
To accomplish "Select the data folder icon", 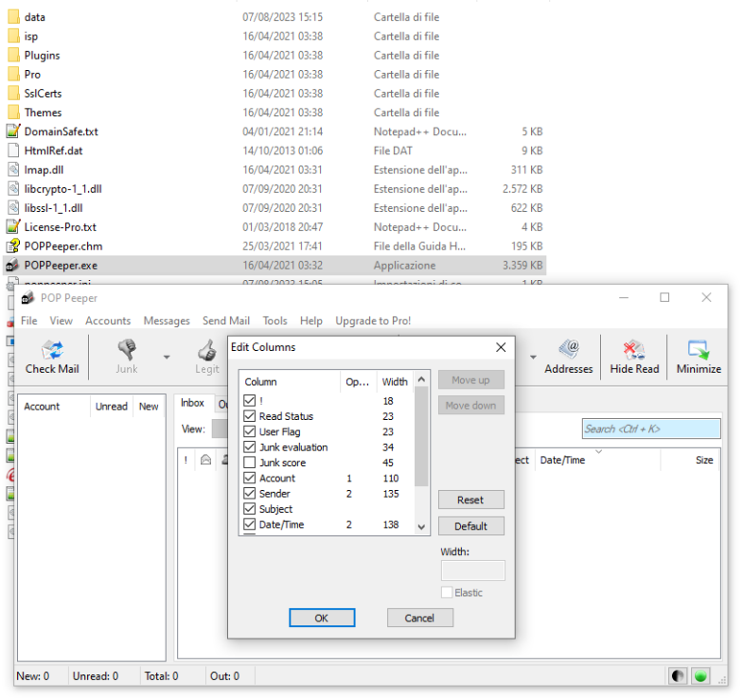I will point(14,17).
